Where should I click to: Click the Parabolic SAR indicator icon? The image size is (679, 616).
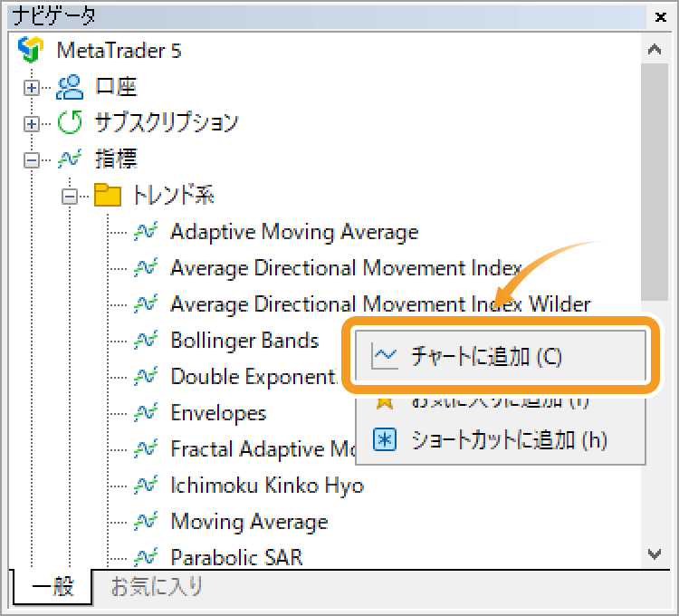tap(146, 557)
